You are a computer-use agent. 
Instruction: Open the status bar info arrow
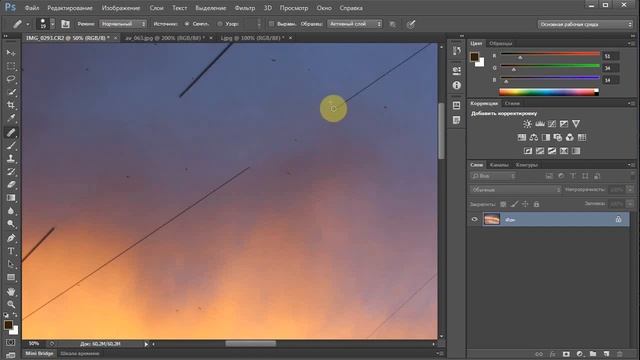(x=146, y=344)
